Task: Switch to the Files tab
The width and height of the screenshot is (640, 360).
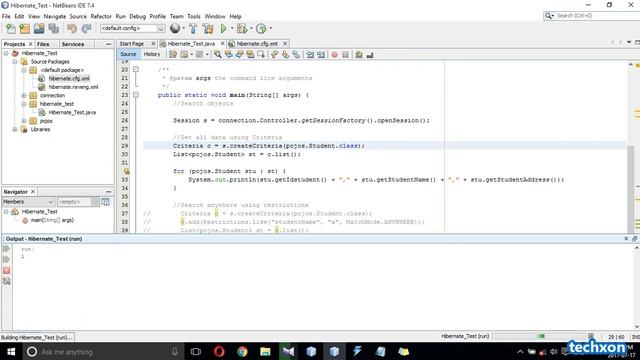Action: pyautogui.click(x=43, y=44)
